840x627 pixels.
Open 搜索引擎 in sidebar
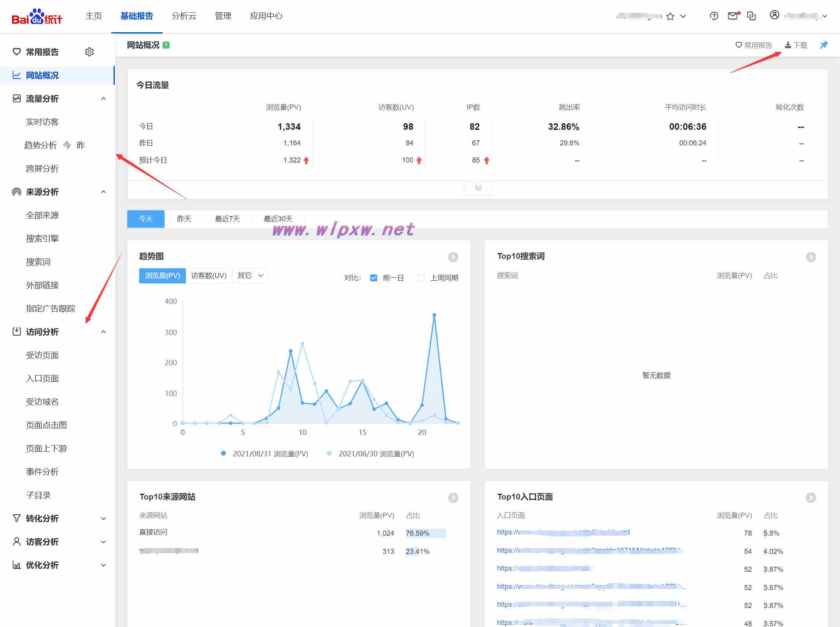(42, 238)
